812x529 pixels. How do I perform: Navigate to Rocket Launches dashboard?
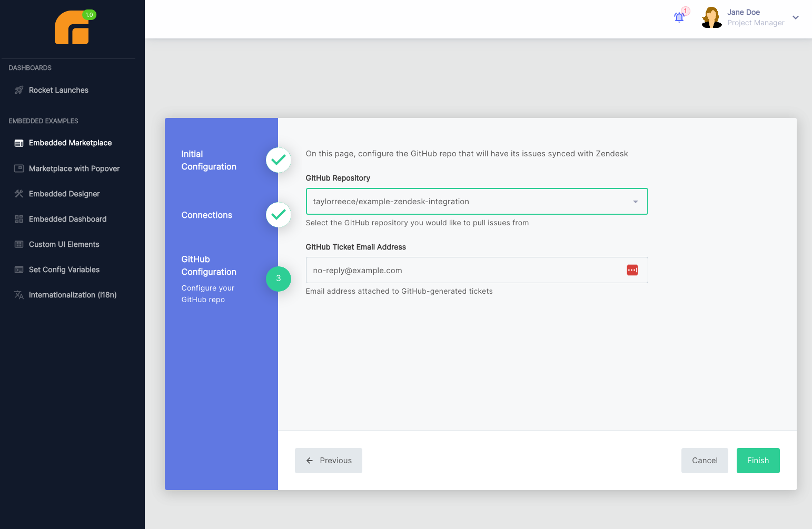(x=58, y=90)
